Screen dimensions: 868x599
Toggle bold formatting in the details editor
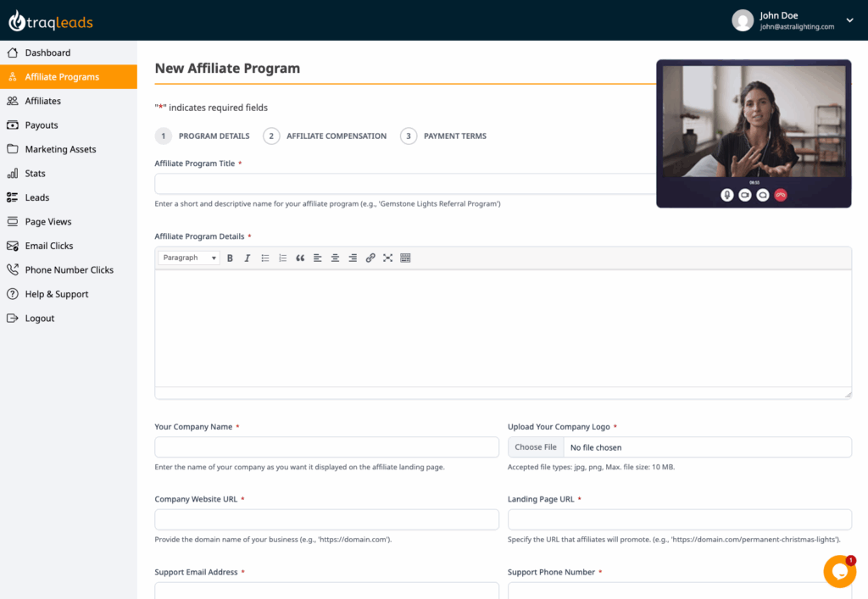pyautogui.click(x=231, y=258)
